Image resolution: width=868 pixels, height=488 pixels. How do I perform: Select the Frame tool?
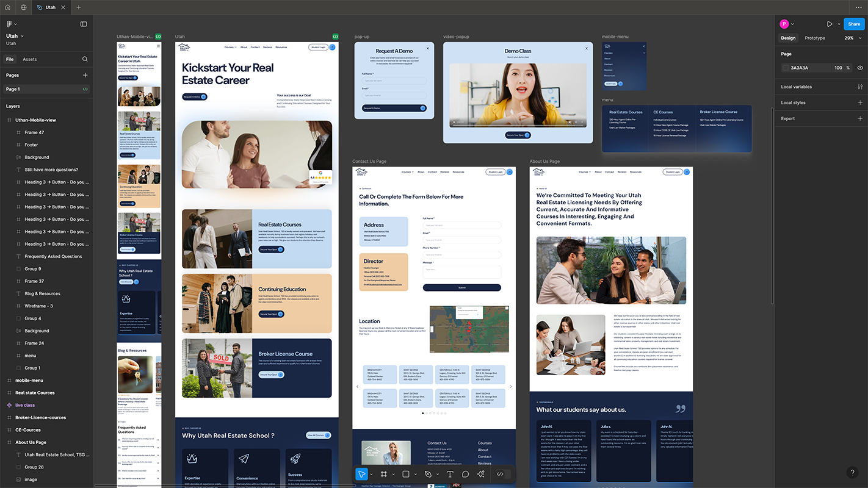(384, 474)
